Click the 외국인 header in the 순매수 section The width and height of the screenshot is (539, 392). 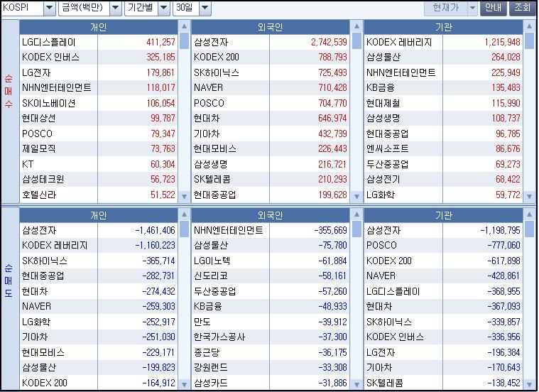(270, 27)
